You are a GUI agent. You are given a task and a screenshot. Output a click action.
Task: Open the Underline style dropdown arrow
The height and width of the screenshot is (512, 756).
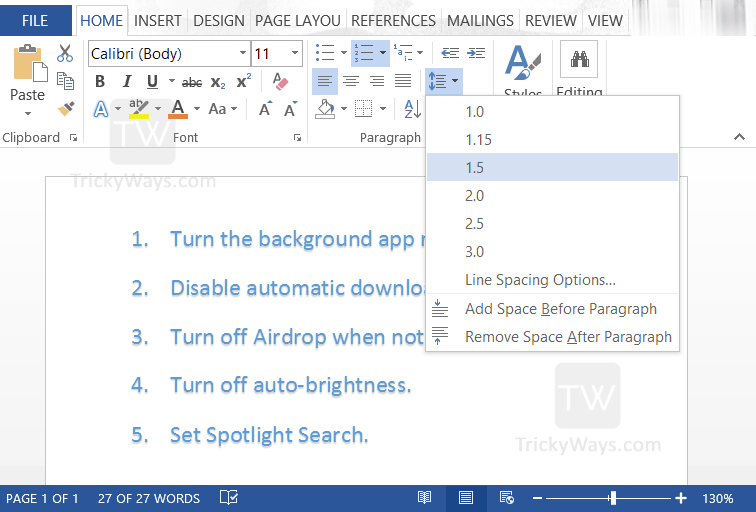[172, 81]
